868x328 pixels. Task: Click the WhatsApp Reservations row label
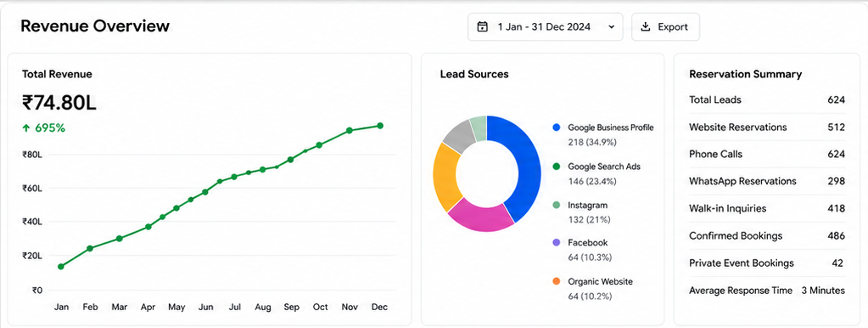(743, 181)
